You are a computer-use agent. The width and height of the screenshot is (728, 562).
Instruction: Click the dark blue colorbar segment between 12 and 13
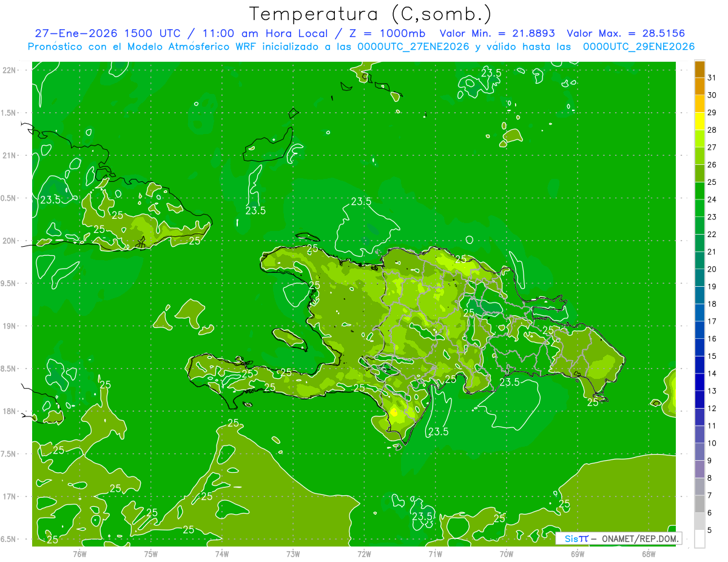click(x=699, y=400)
